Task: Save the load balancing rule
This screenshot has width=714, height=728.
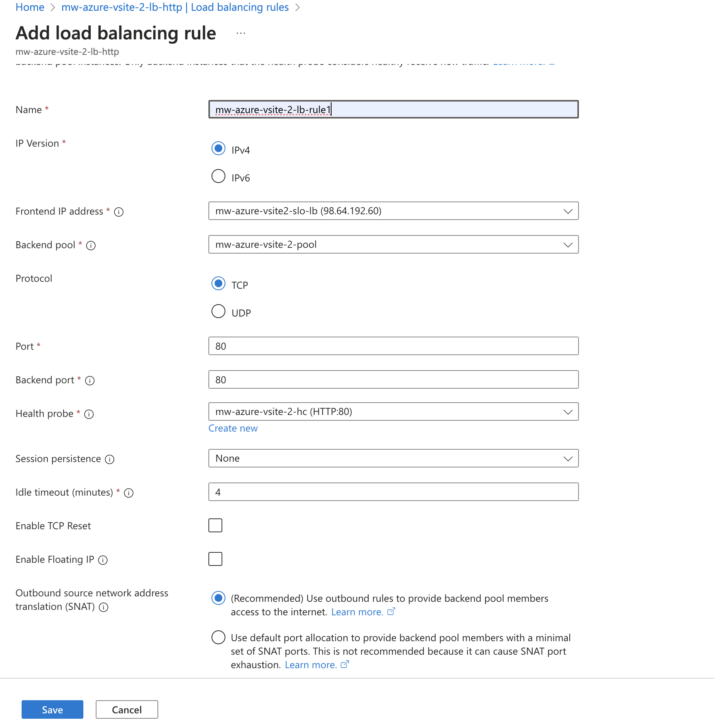Action: coord(52,709)
